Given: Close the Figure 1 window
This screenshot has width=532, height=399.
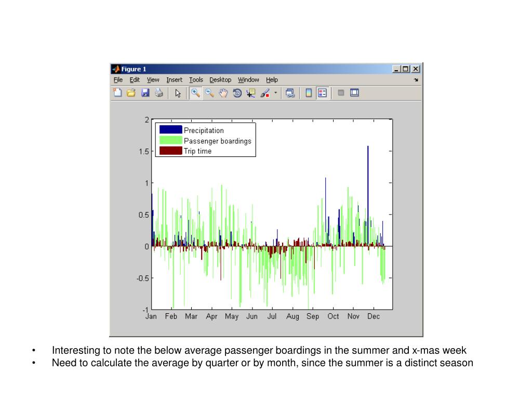Looking at the screenshot, I should click(x=416, y=69).
